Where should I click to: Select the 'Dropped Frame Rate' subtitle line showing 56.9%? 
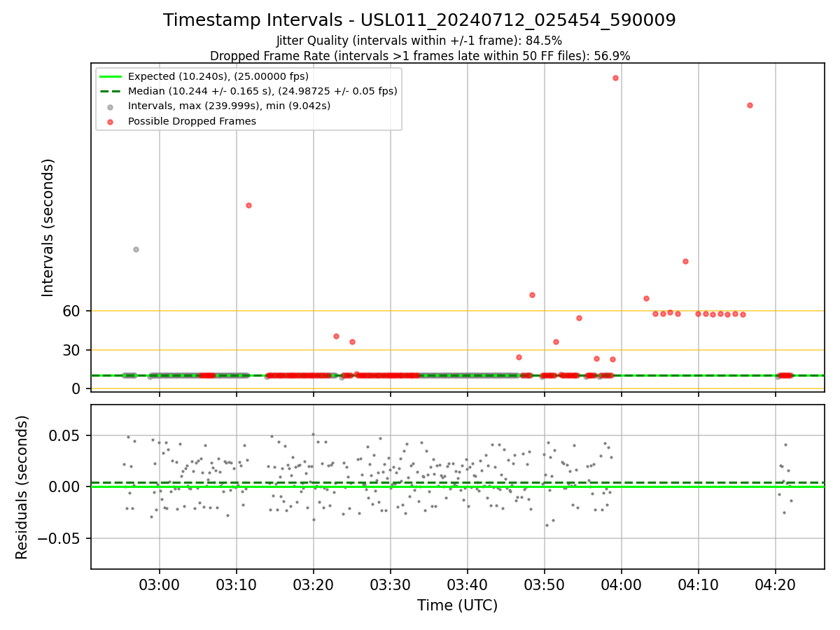[420, 56]
